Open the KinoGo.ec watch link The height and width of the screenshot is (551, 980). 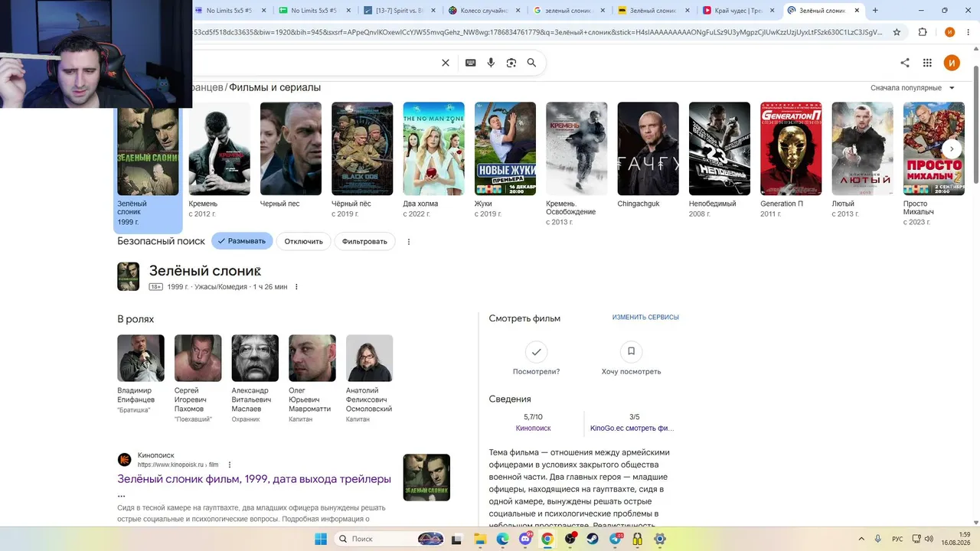[632, 429]
